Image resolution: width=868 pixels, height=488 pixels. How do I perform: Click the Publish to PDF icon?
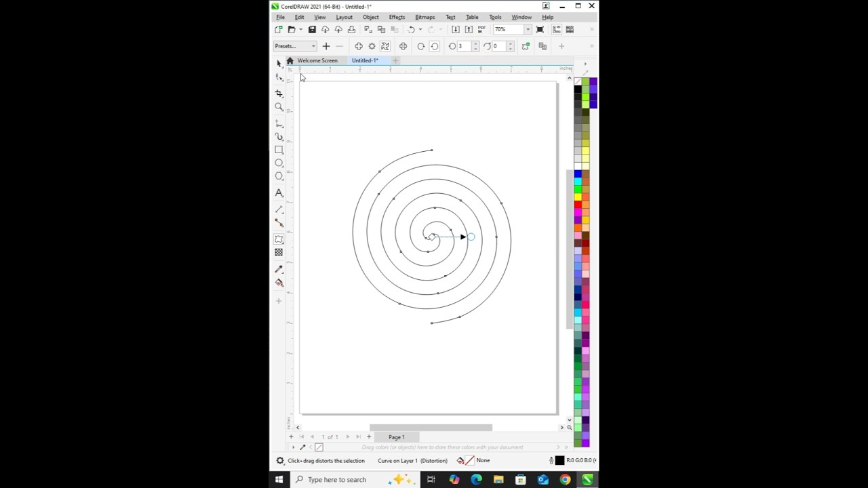(481, 30)
